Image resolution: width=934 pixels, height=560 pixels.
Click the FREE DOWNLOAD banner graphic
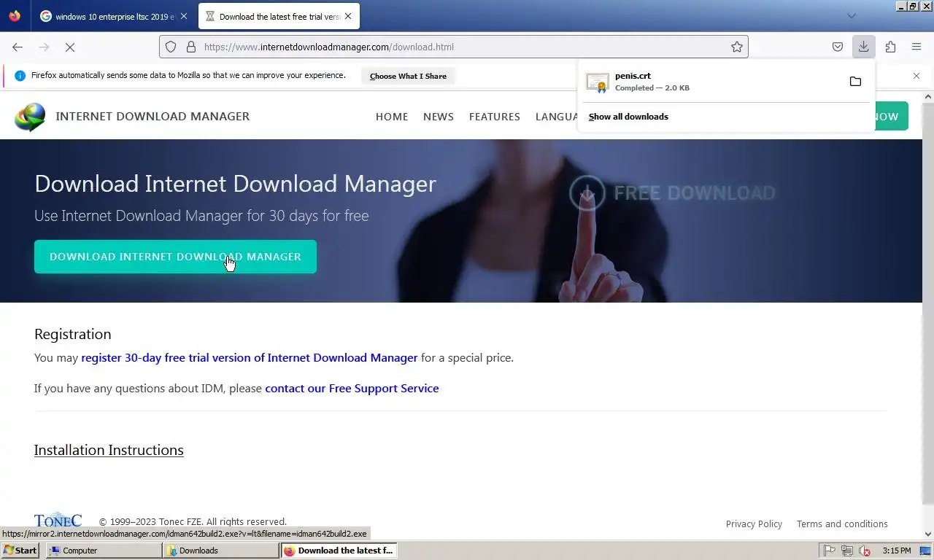pos(672,193)
